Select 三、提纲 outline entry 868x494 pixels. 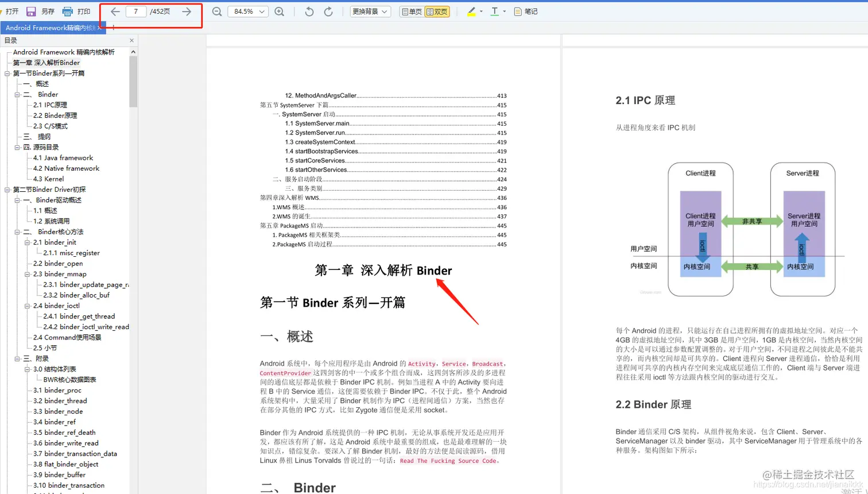[x=37, y=137]
